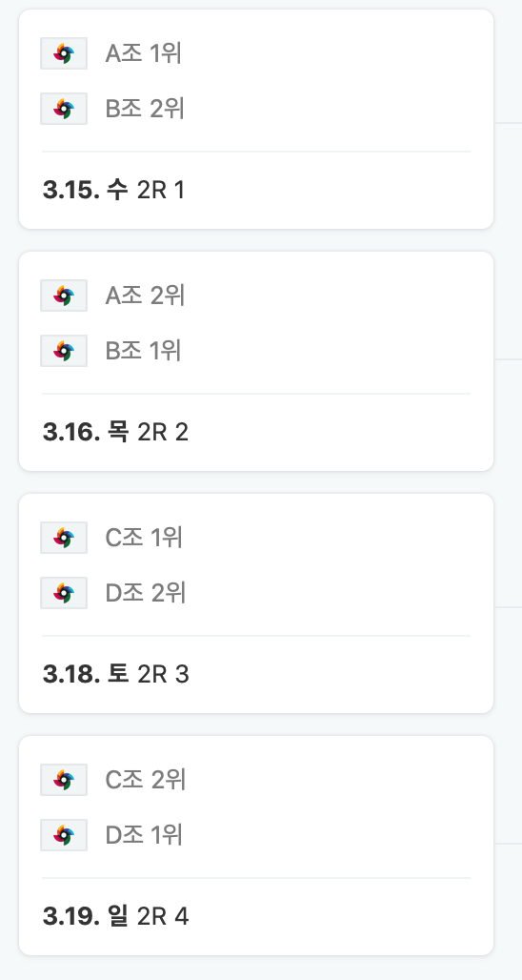Open the 3.19. 일 2R 4 match
Screen dimensions: 522x980
tap(256, 846)
